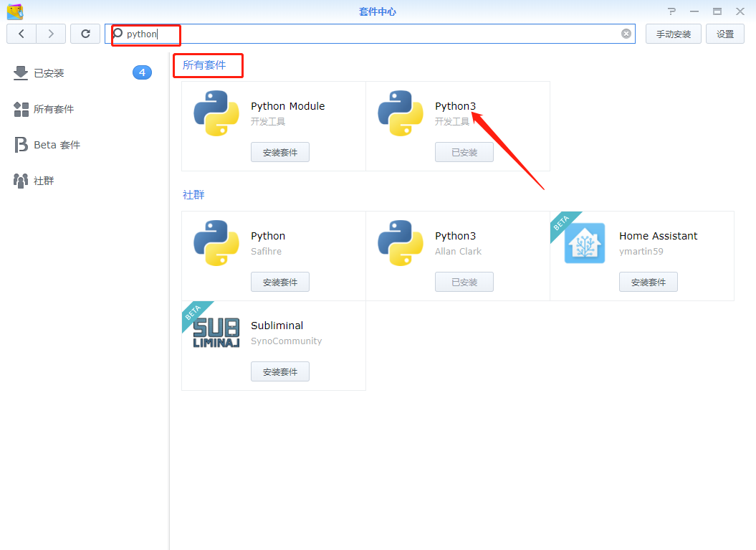Close the Package Center window
756x550 pixels.
coord(740,11)
